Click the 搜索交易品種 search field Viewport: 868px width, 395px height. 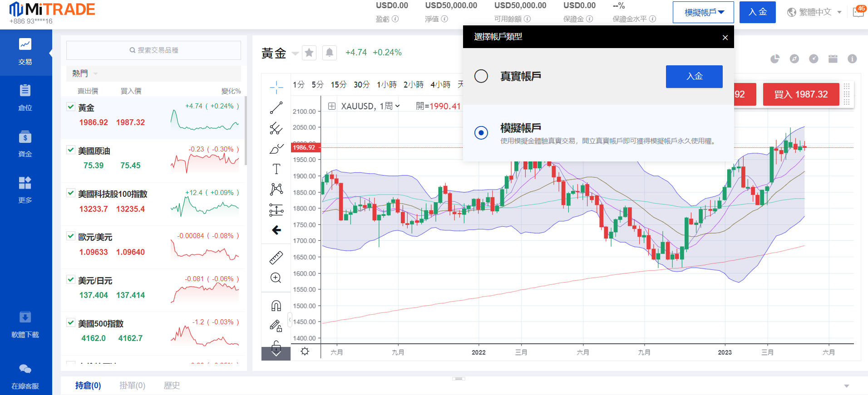coord(153,50)
